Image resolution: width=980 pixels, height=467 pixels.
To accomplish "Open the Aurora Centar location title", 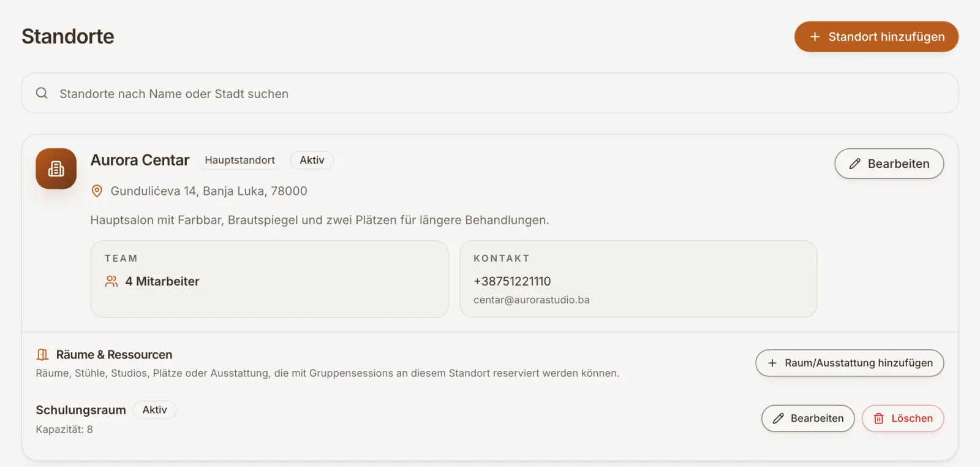I will (x=140, y=160).
